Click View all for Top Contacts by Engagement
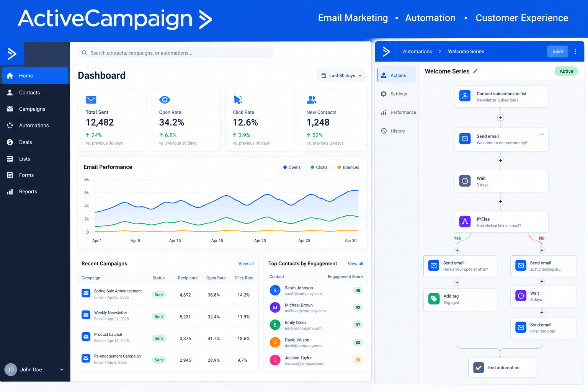 [355, 264]
